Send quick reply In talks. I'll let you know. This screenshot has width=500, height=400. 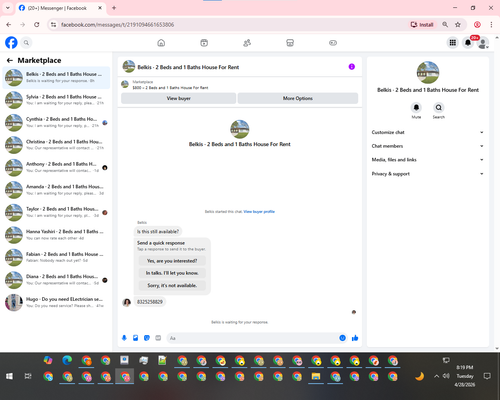[172, 273]
